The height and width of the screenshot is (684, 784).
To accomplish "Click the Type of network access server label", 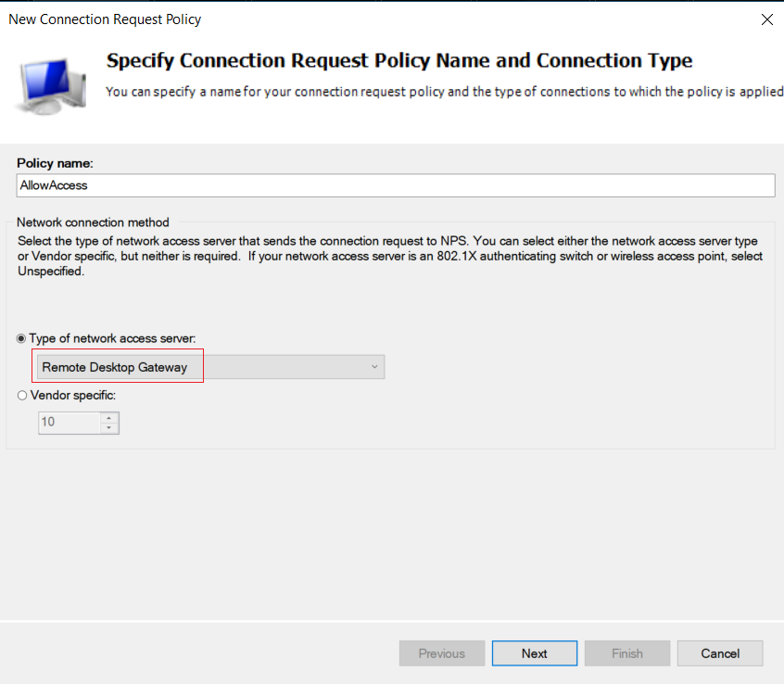I will pos(112,338).
